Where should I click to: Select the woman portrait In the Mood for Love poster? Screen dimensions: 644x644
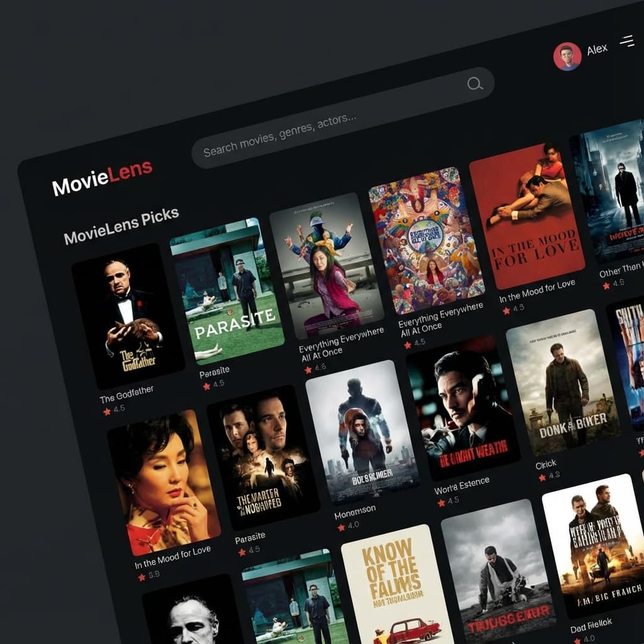click(x=164, y=482)
